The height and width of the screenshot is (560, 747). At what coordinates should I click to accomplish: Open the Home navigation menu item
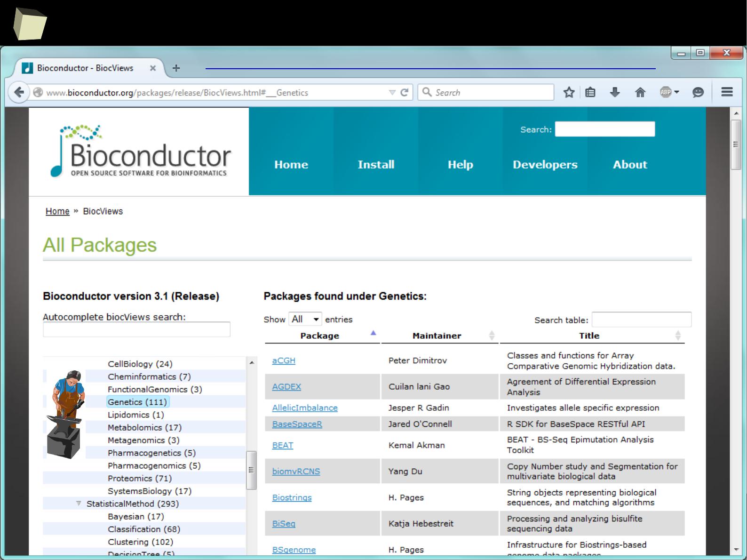[291, 165]
